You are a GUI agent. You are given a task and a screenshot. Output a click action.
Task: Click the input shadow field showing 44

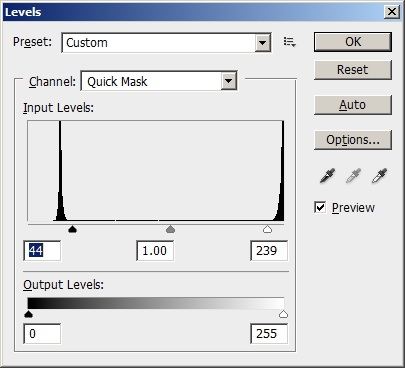point(42,251)
